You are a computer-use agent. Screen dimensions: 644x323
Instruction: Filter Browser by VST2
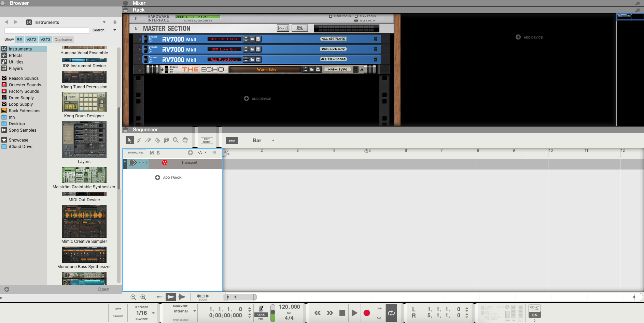pos(31,40)
